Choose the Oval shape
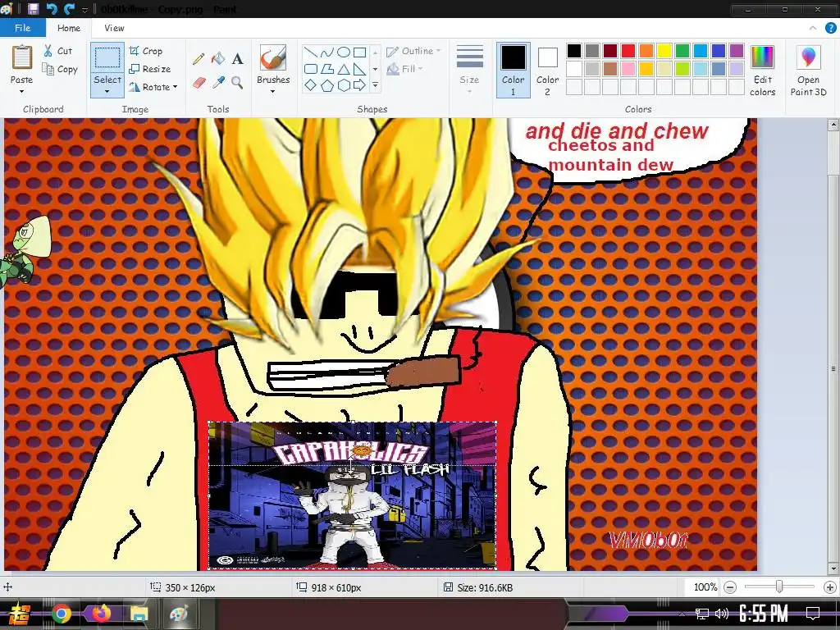Image resolution: width=840 pixels, height=630 pixels. (x=344, y=52)
